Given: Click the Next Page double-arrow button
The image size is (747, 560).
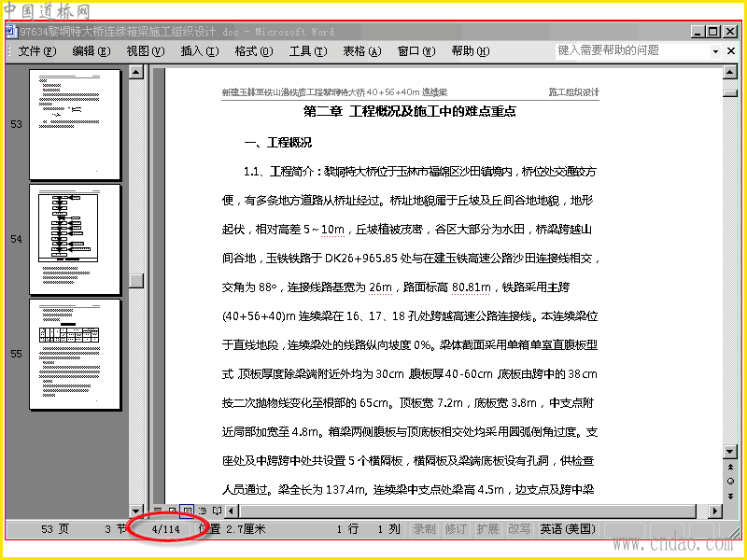Looking at the screenshot, I should coord(730,497).
